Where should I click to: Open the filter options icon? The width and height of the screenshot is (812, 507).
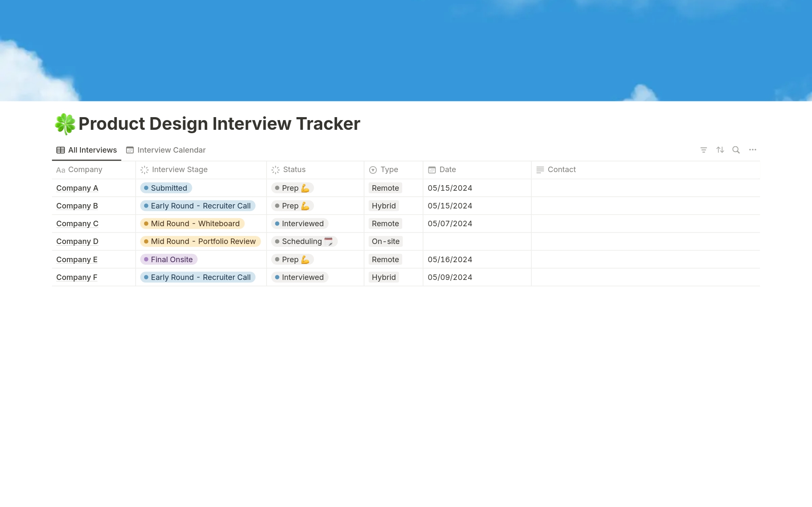click(x=703, y=150)
